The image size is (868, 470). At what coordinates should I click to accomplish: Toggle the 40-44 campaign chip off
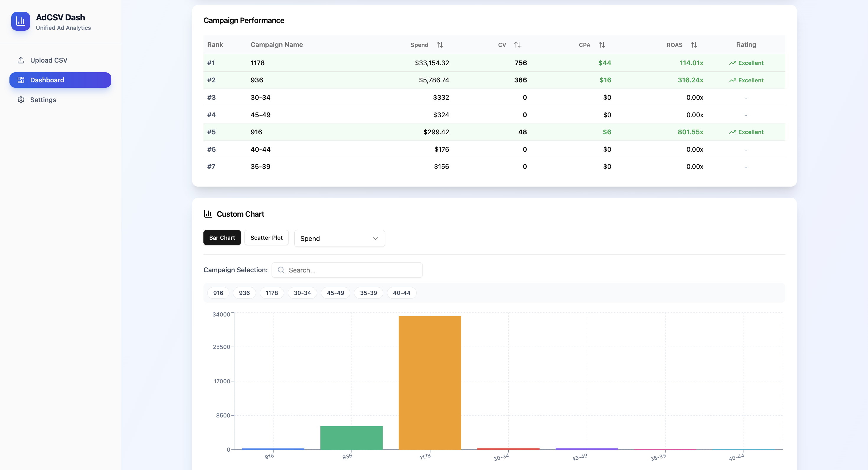(x=401, y=293)
